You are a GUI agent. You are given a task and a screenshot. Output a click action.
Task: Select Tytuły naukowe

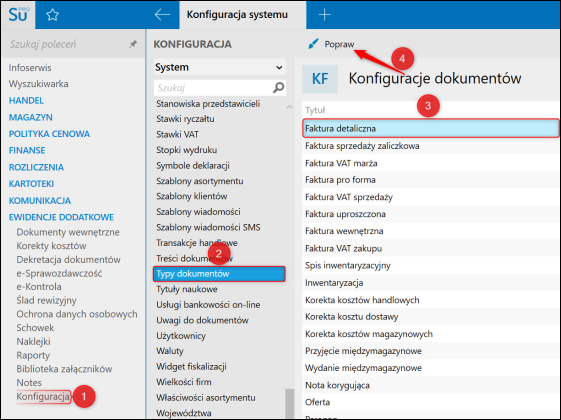click(187, 289)
